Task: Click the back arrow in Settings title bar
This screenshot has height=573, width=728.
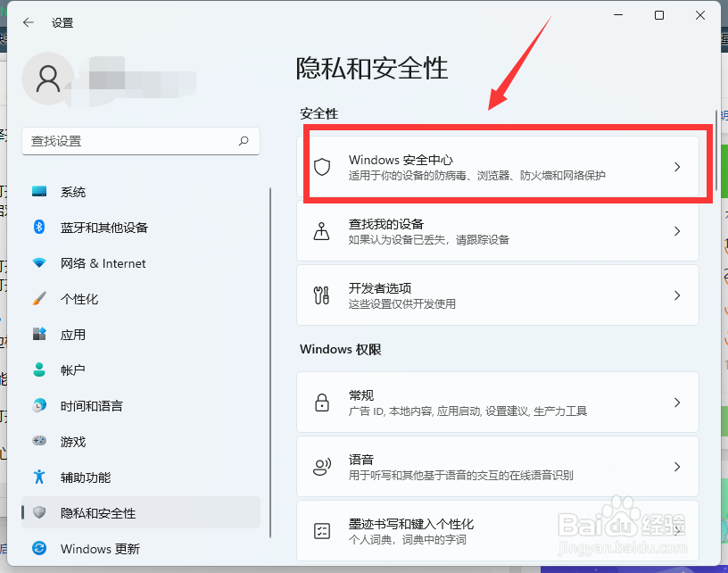Action: point(29,22)
